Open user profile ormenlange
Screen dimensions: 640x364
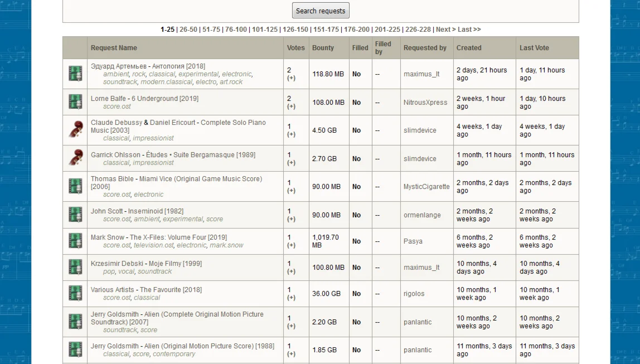coord(422,215)
